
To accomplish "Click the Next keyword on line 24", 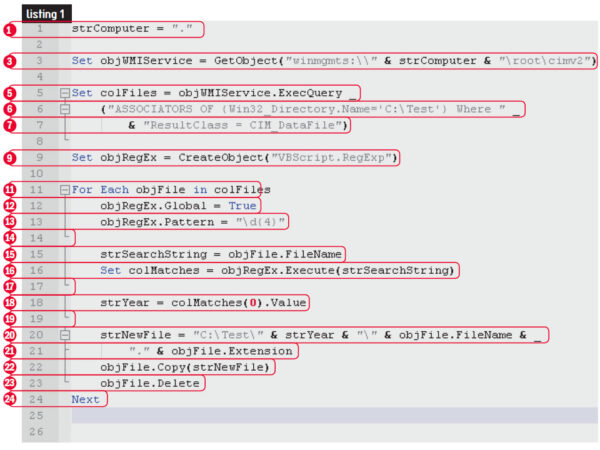I will pyautogui.click(x=86, y=399).
